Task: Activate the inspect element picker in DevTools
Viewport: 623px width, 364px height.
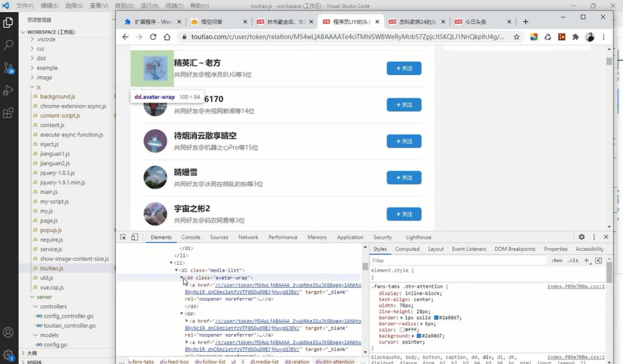Action: point(123,237)
